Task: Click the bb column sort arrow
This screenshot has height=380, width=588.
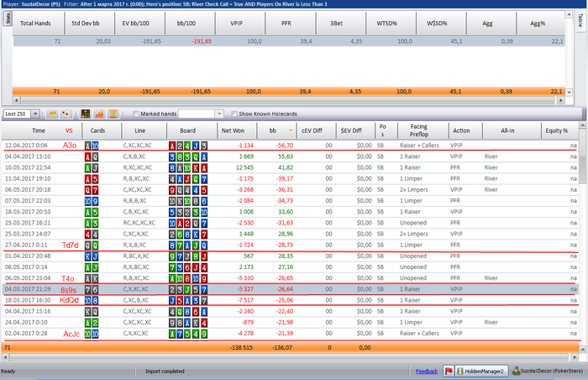Action: click(291, 130)
